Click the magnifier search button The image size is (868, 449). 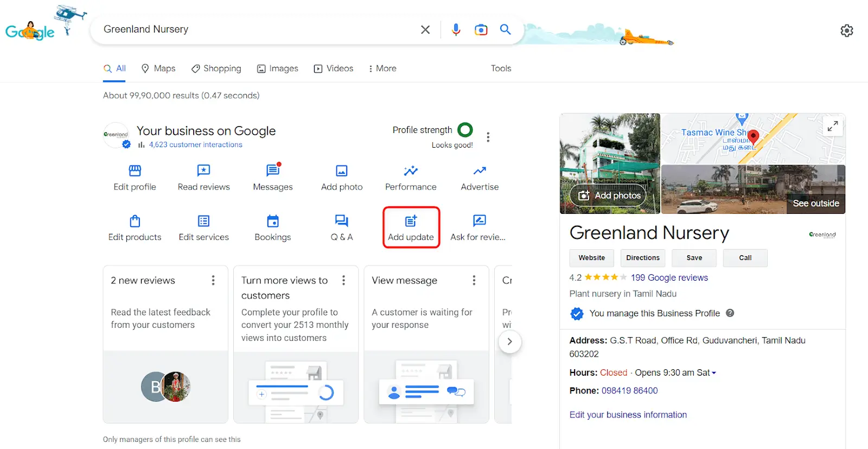tap(505, 29)
